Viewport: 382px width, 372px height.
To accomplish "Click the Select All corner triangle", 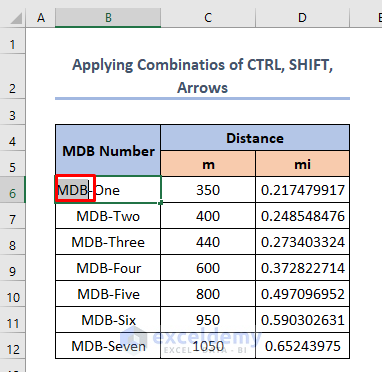I will (16, 18).
